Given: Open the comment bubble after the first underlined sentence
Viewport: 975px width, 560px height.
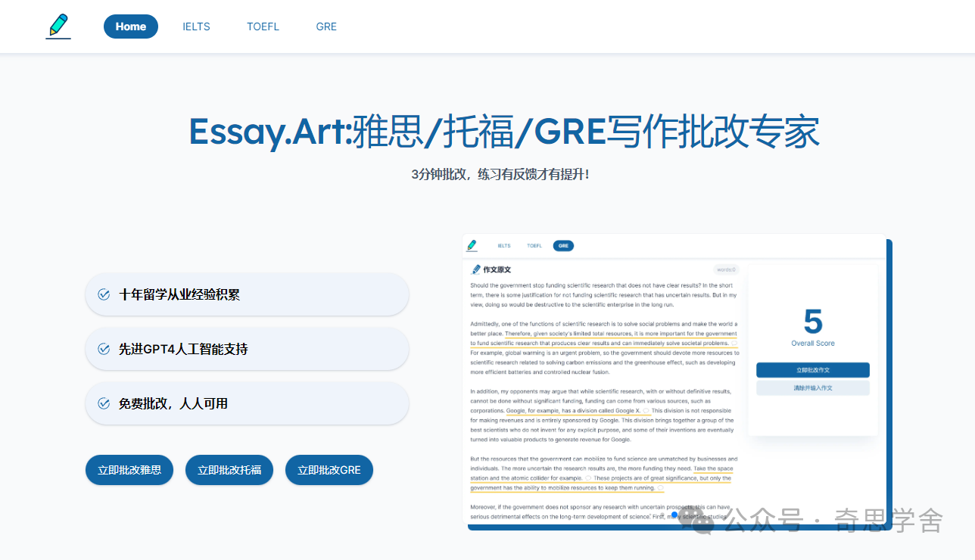Looking at the screenshot, I should point(734,342).
